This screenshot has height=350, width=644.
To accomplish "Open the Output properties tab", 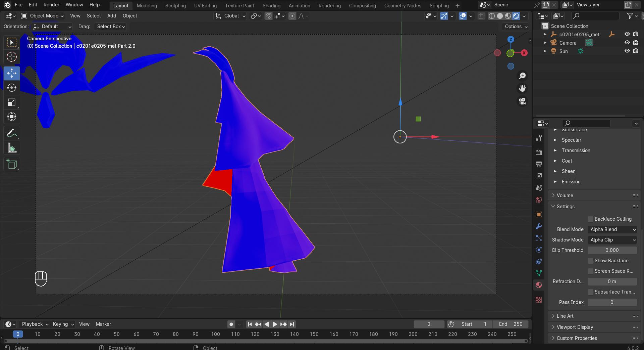I will pos(539,164).
